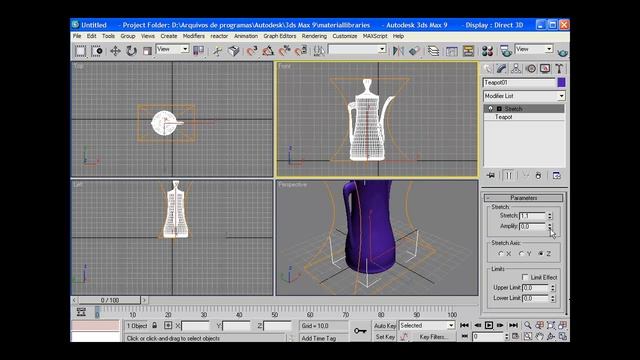640x360 pixels.
Task: Toggle Show End Result icon
Action: (x=509, y=176)
